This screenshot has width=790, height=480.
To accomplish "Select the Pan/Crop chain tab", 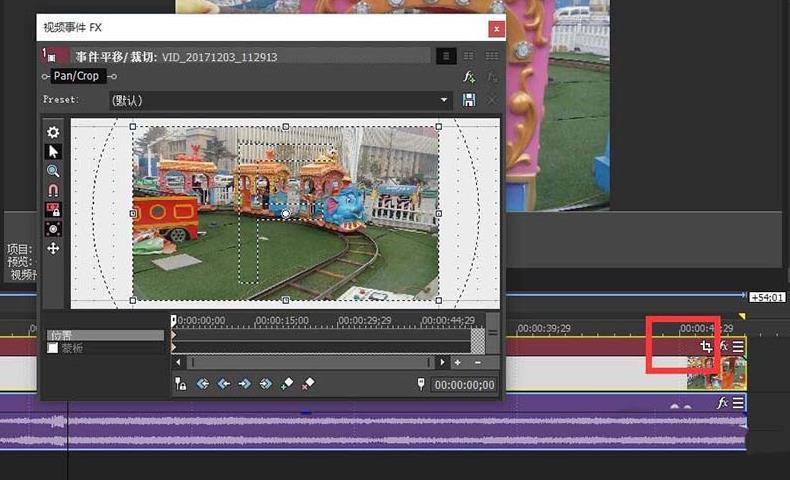I will click(76, 76).
